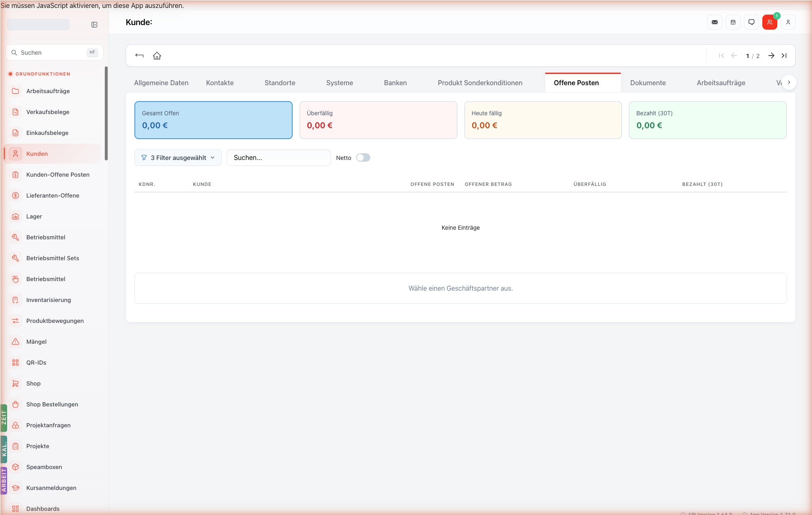
Task: Click the Arbeitsaufträge folder icon in sidebar
Action: coord(15,91)
